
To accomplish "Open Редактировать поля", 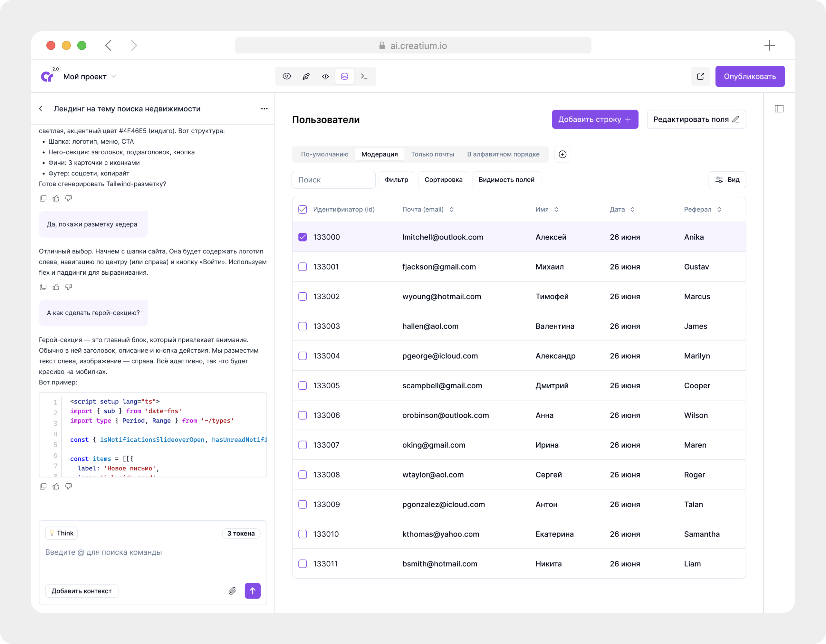I will (696, 119).
